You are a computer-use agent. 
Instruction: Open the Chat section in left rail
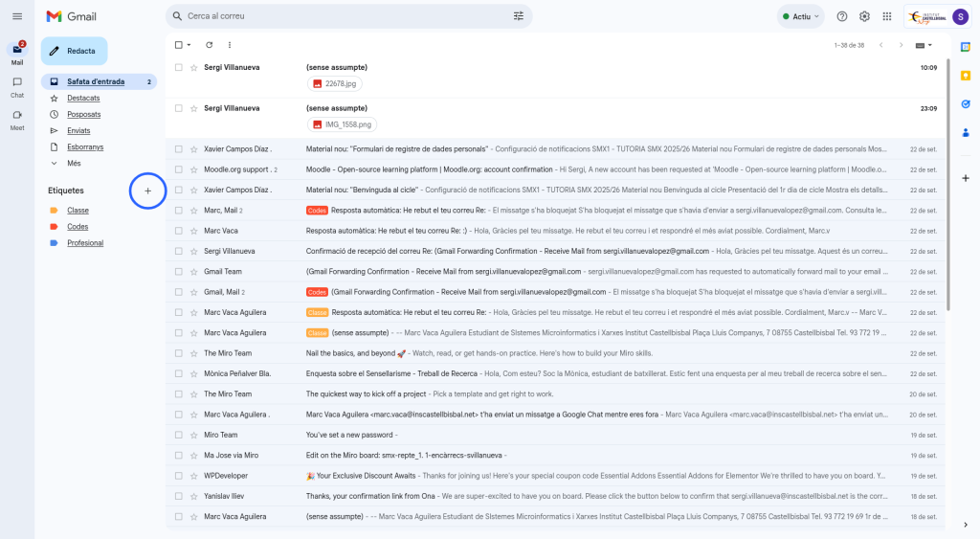(x=17, y=86)
